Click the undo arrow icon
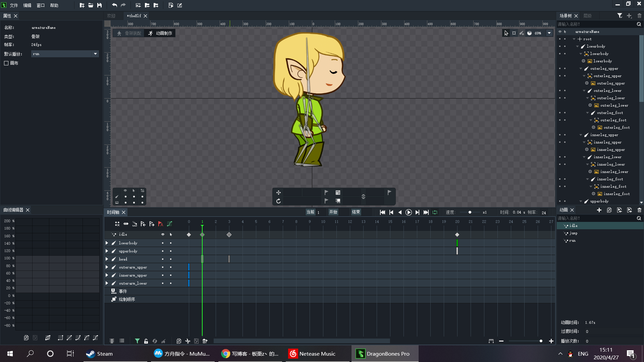This screenshot has height=362, width=644. pyautogui.click(x=114, y=5)
